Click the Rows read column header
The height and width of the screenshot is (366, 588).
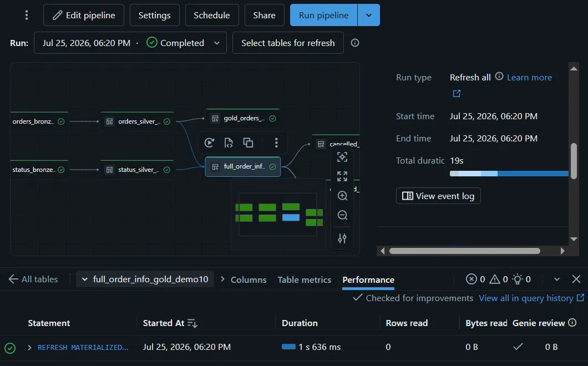click(407, 323)
